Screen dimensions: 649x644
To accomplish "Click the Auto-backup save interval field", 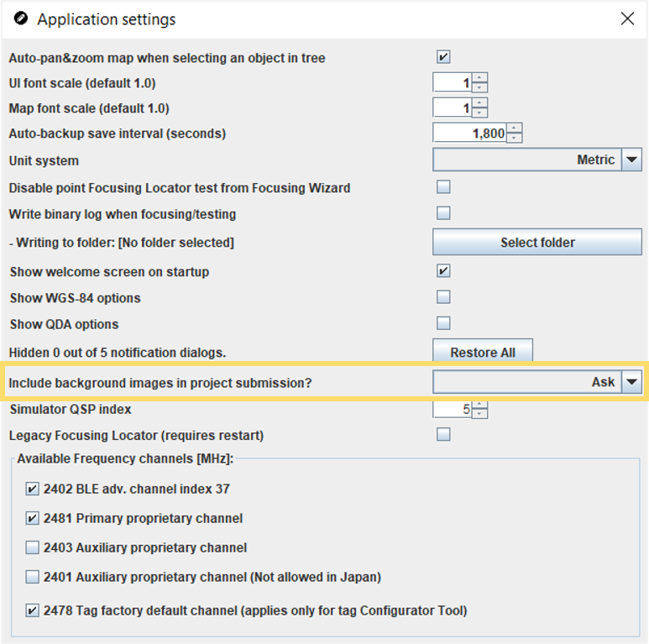I will point(469,133).
